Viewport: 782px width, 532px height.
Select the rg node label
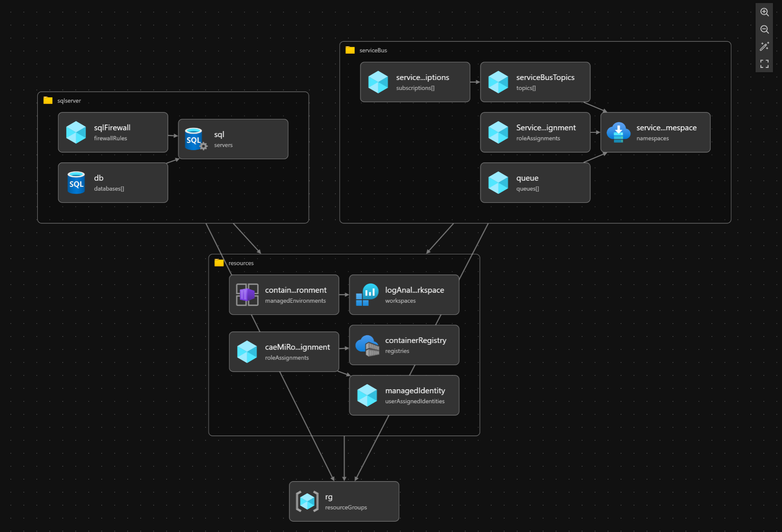[329, 497]
